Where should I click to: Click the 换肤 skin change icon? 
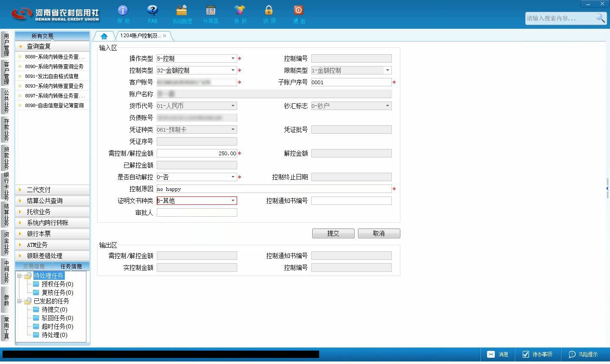click(240, 10)
